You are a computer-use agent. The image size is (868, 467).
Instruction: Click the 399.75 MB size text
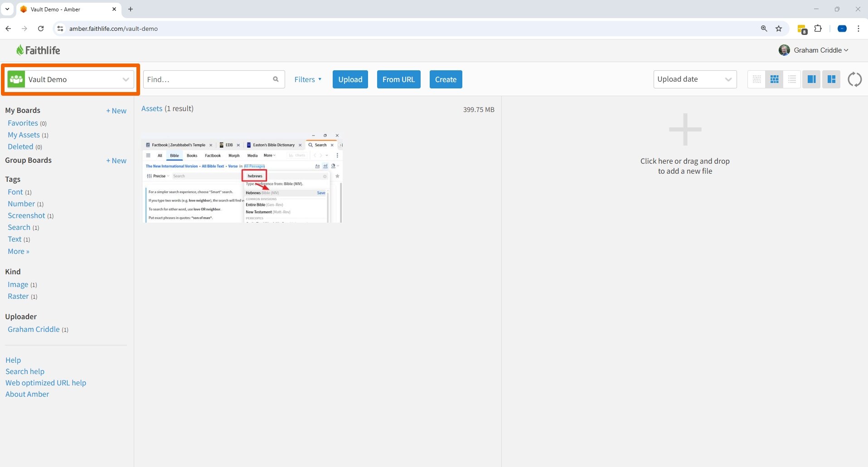click(x=479, y=109)
